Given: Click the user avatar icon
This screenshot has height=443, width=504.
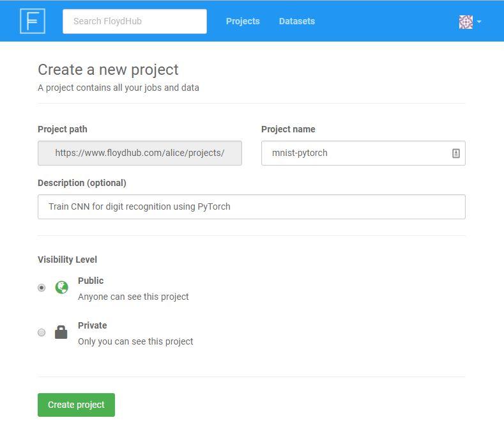Looking at the screenshot, I should pyautogui.click(x=466, y=22).
